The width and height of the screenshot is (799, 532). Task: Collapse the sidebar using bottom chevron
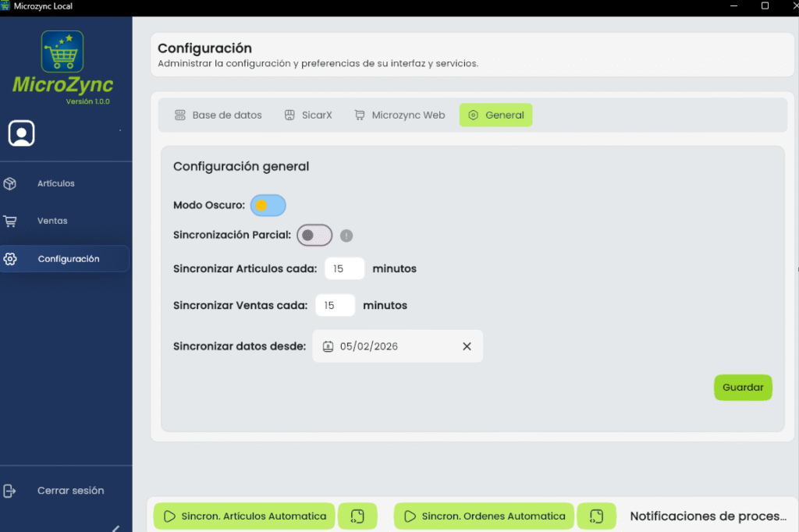point(116,527)
